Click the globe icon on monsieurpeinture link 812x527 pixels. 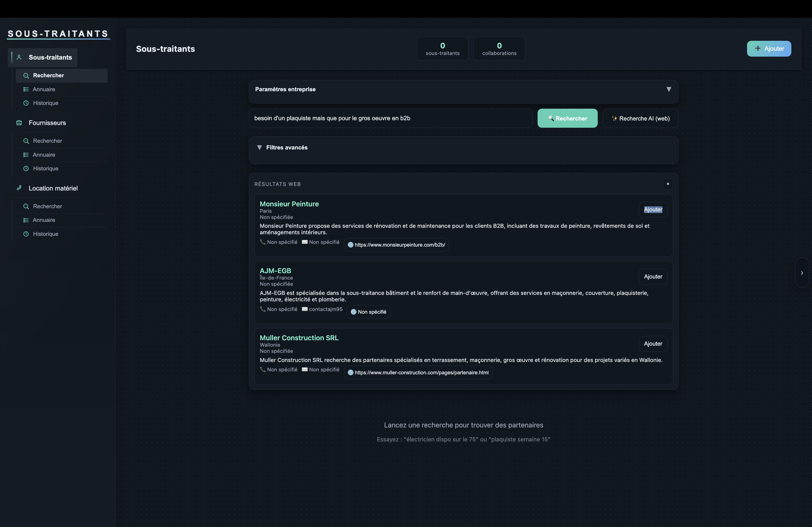click(x=350, y=245)
